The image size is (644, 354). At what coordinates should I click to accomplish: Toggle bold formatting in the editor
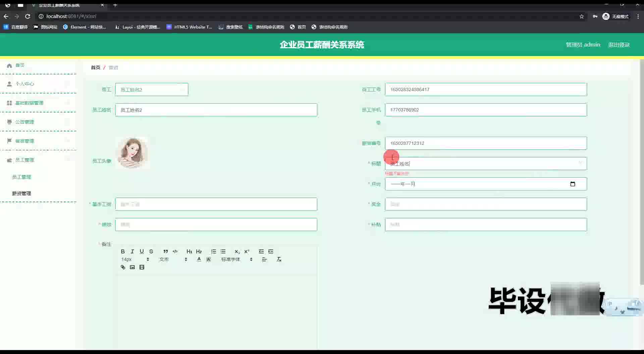click(x=123, y=251)
